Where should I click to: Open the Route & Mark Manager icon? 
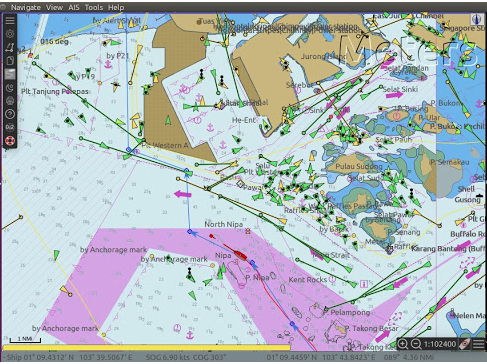[10, 60]
